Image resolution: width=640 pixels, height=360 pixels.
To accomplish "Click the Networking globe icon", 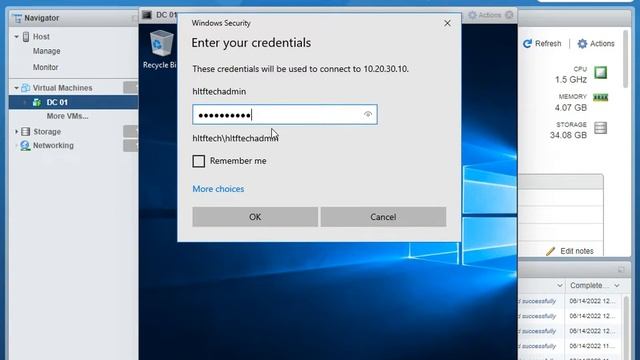I will [x=25, y=145].
